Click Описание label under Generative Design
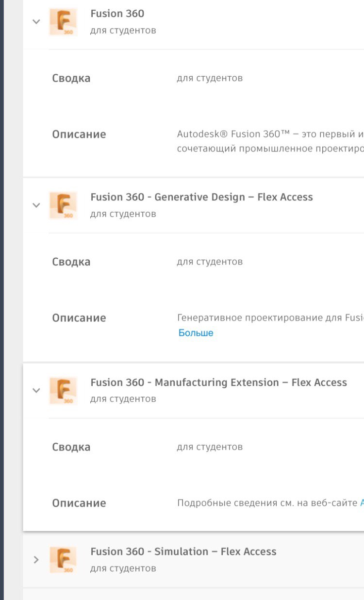The image size is (364, 600). click(79, 318)
